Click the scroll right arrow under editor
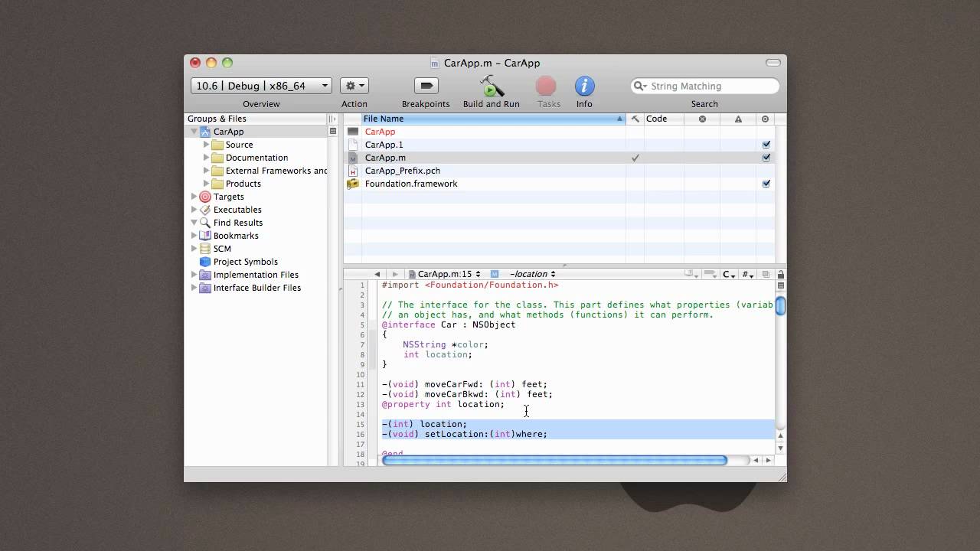 click(x=769, y=460)
